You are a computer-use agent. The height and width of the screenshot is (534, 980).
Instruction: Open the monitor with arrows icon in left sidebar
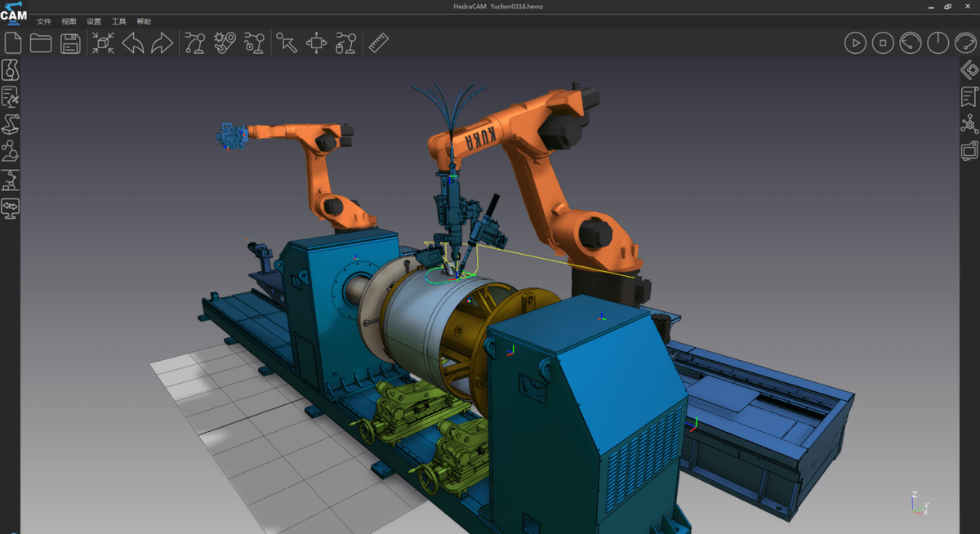(x=11, y=207)
